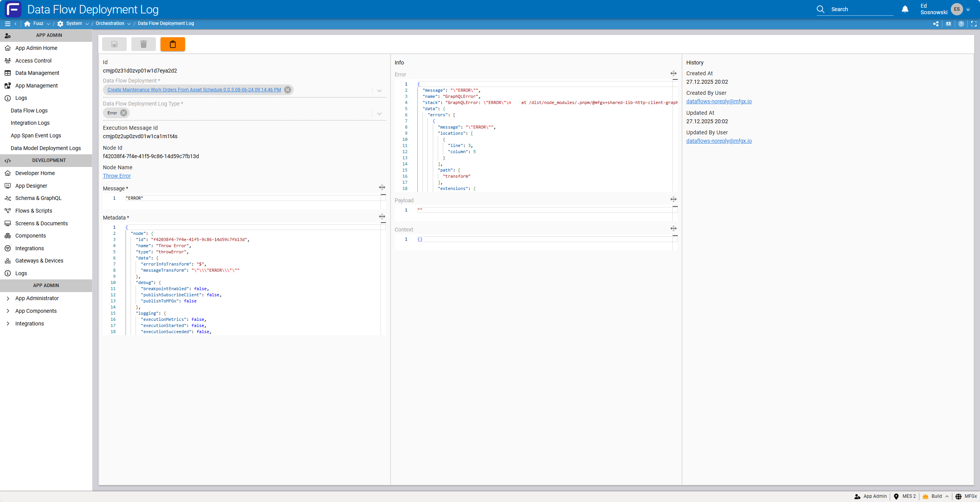Screen dimensions: 980x502
Task: Click the Fuuz home icon in breadcrumb
Action: pos(27,24)
